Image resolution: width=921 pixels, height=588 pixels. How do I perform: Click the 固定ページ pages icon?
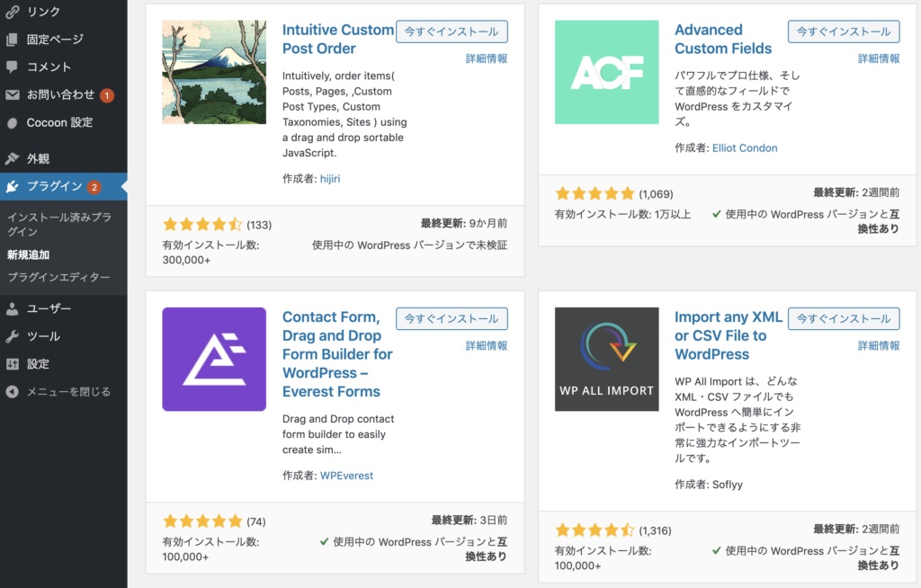[13, 40]
